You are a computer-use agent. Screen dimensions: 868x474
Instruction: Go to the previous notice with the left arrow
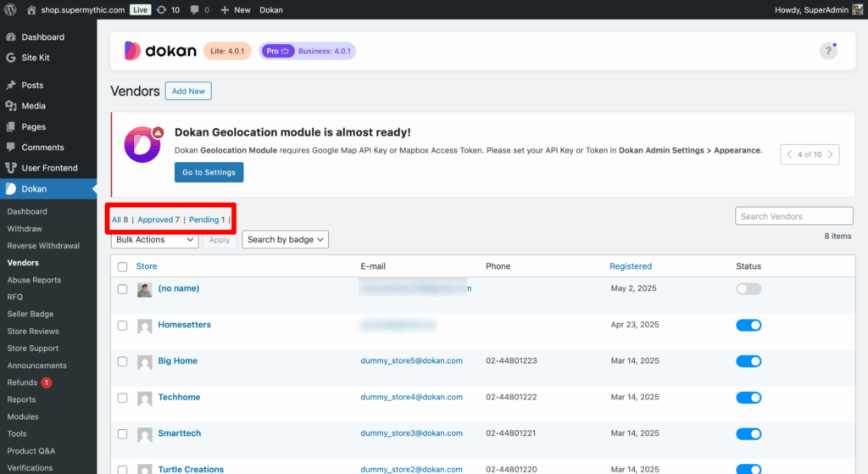tap(789, 154)
